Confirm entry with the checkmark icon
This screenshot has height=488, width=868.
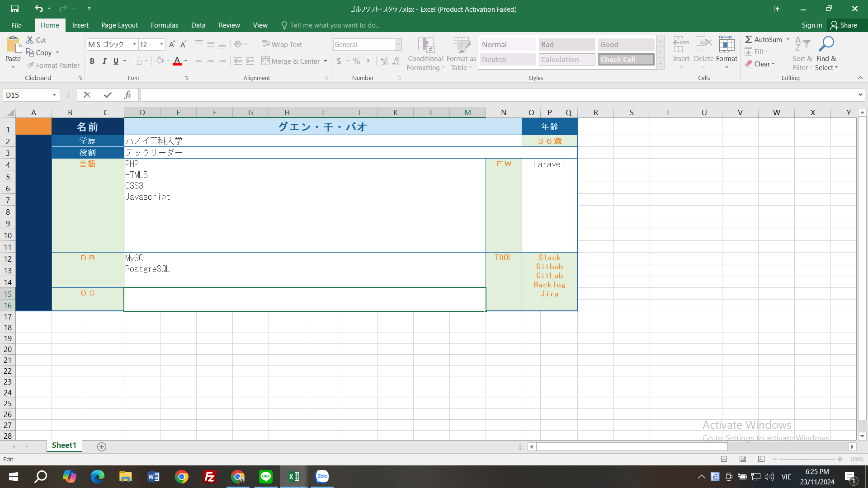108,95
